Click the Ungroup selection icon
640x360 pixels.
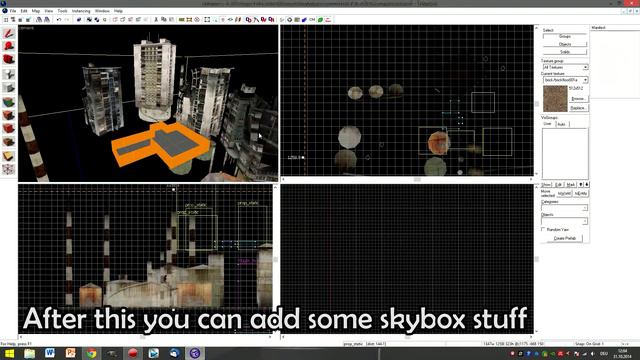coord(97,20)
